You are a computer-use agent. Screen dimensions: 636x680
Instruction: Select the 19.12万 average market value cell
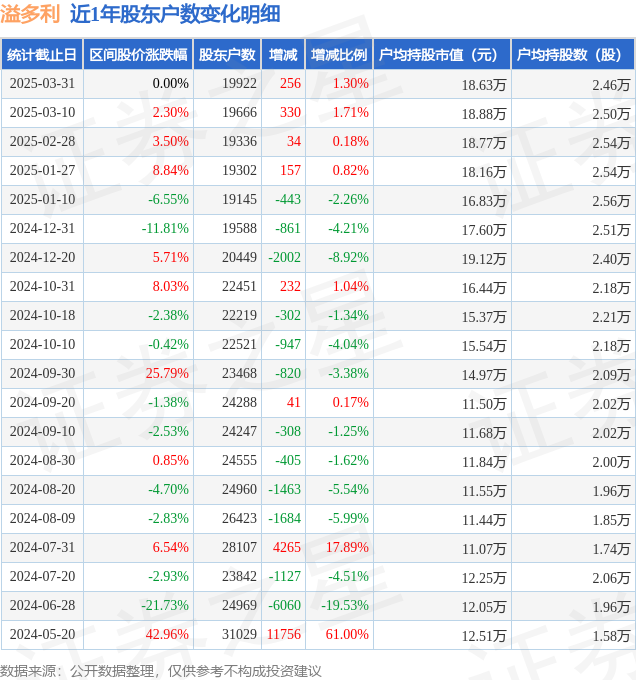tap(483, 259)
